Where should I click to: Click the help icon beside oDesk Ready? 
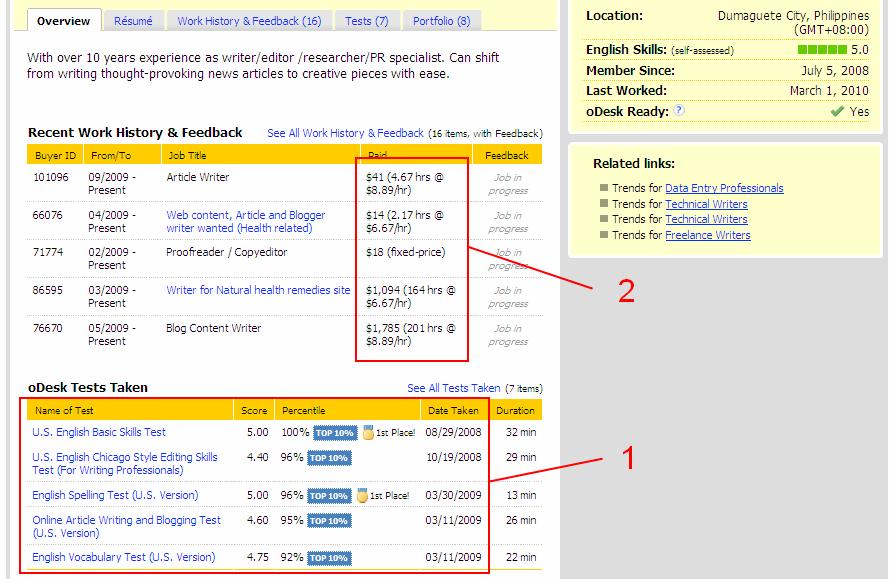point(679,111)
